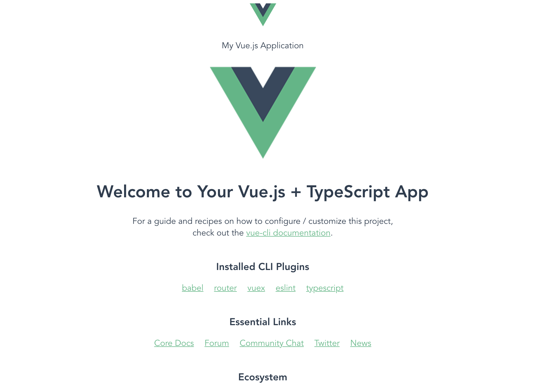Click the Essential Links section header

coord(263,322)
